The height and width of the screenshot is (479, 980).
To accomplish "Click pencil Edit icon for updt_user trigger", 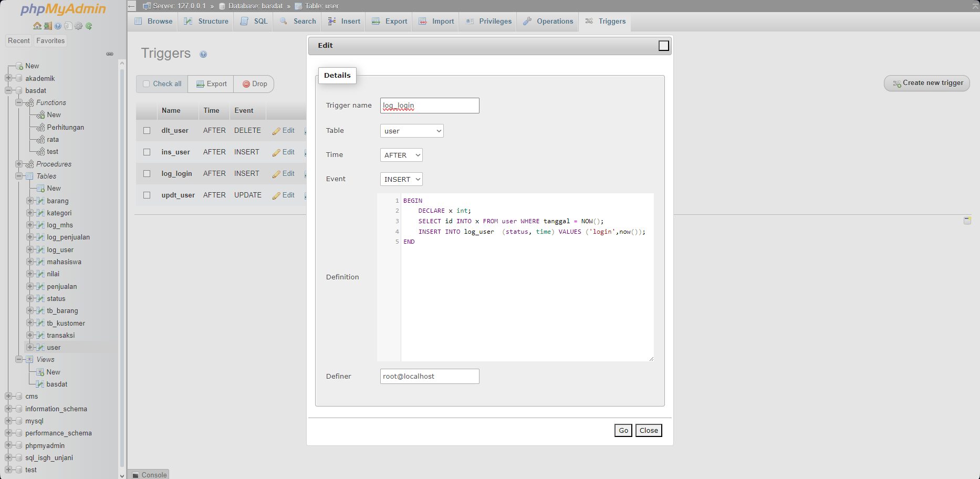I will point(276,195).
